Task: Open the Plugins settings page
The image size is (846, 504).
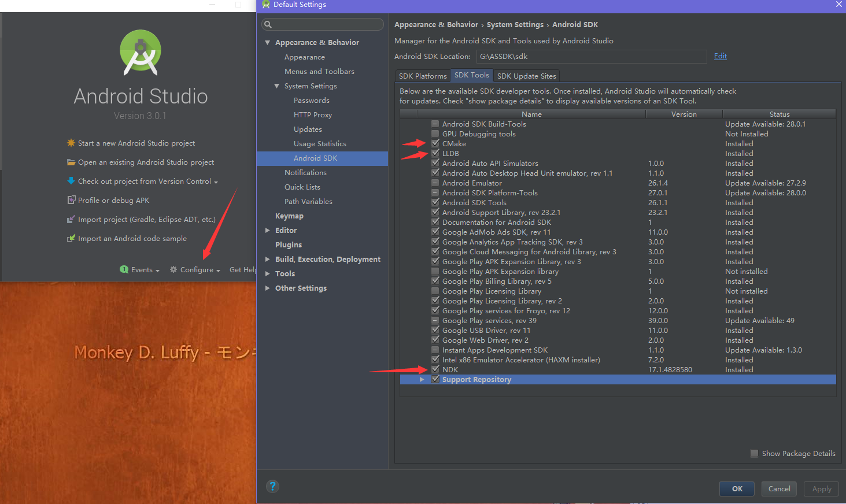Action: point(289,244)
